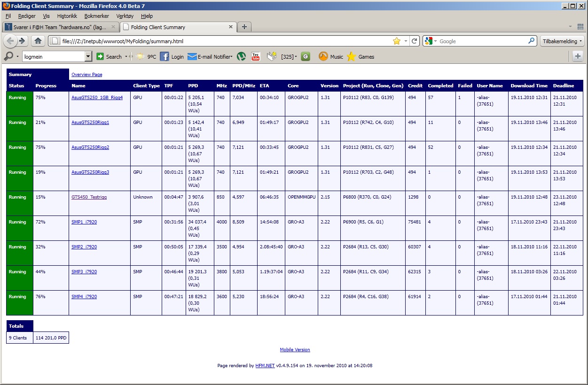Follow the HFM.NET link in footer
The width and height of the screenshot is (588, 385).
coord(265,365)
